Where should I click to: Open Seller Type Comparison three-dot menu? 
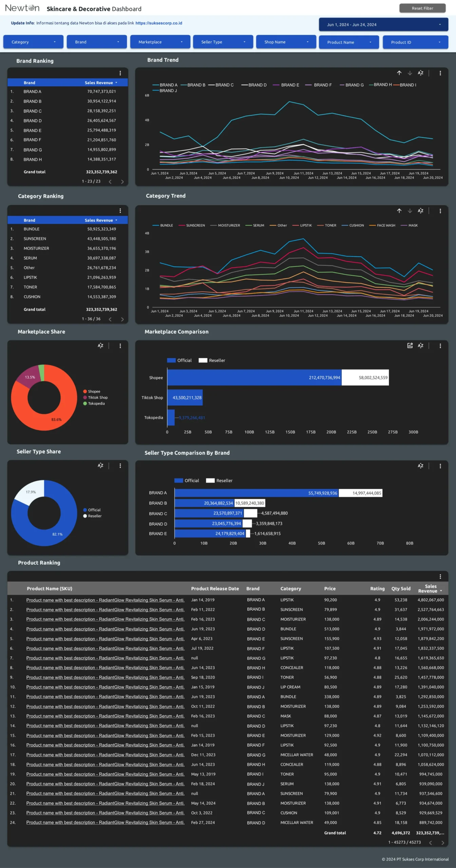pyautogui.click(x=440, y=466)
